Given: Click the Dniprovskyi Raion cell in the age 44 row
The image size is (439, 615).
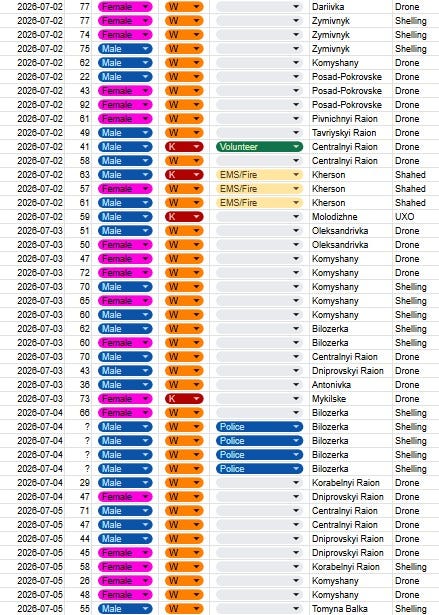Looking at the screenshot, I should 351,539.
